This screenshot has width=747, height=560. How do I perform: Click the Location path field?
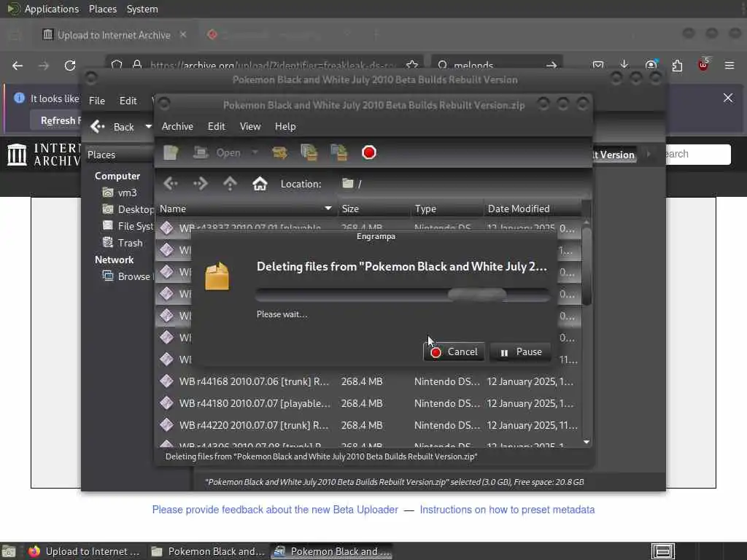(x=465, y=184)
